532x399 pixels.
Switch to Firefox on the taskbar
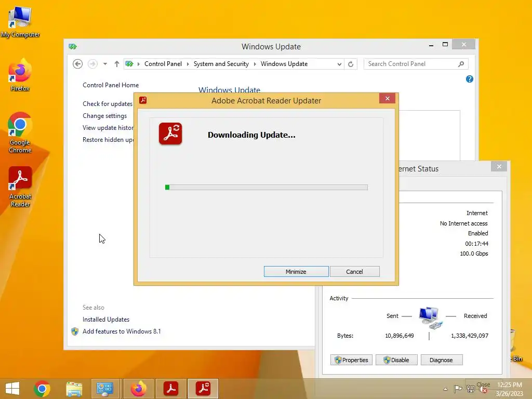coord(138,389)
